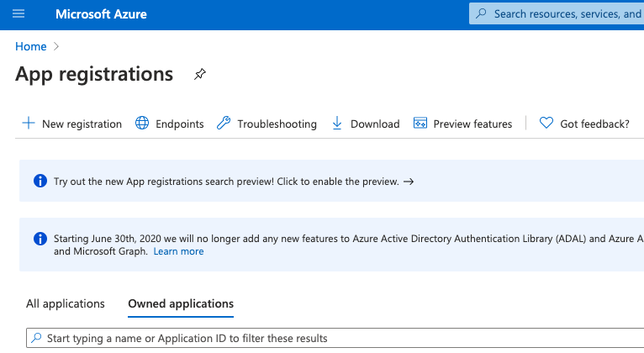This screenshot has width=644, height=353.
Task: Focus the Search resources search bar
Action: coord(557,14)
